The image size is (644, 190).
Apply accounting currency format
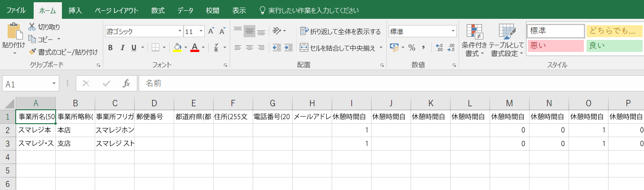(394, 47)
